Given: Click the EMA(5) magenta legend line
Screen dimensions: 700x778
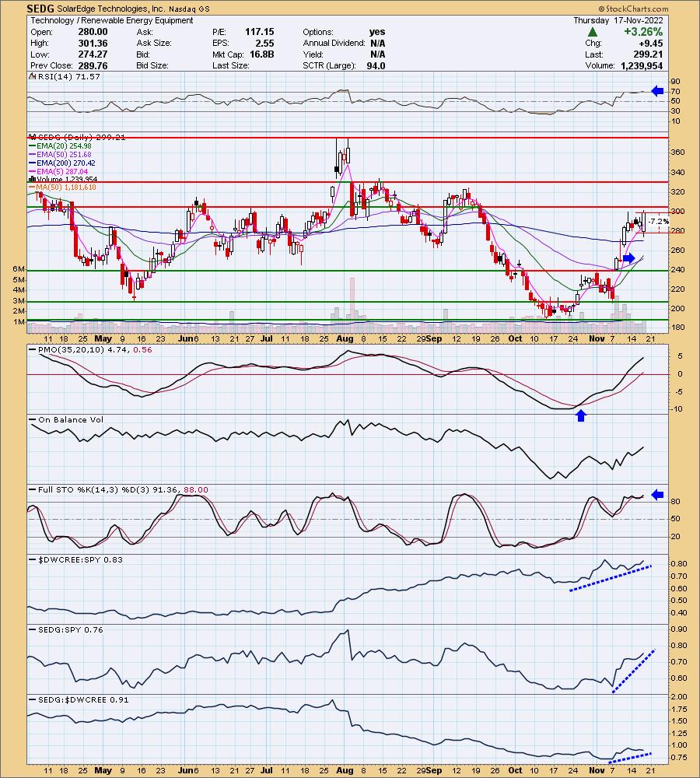Looking at the screenshot, I should [32, 171].
